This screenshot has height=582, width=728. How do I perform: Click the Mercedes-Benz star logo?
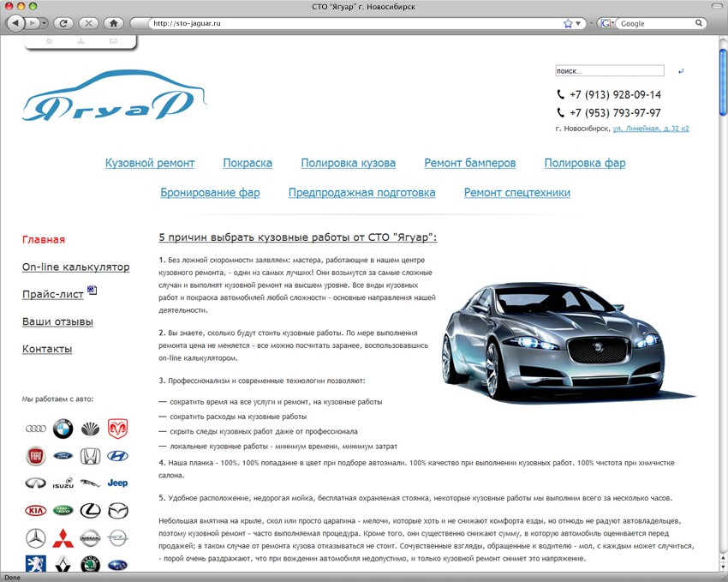coord(36,538)
